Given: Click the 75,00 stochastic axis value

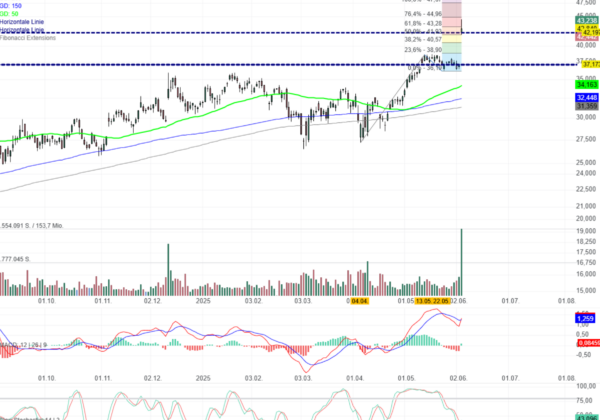Looking at the screenshot, I should pos(586,400).
